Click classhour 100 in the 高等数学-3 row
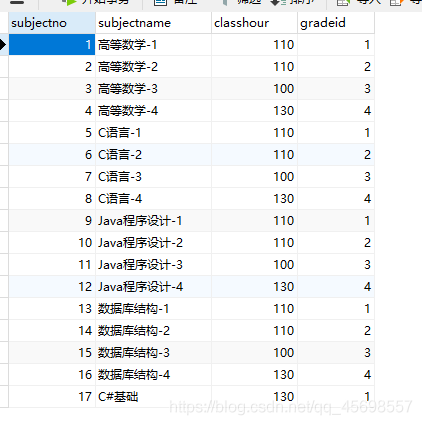The height and width of the screenshot is (425, 422). (x=254, y=89)
